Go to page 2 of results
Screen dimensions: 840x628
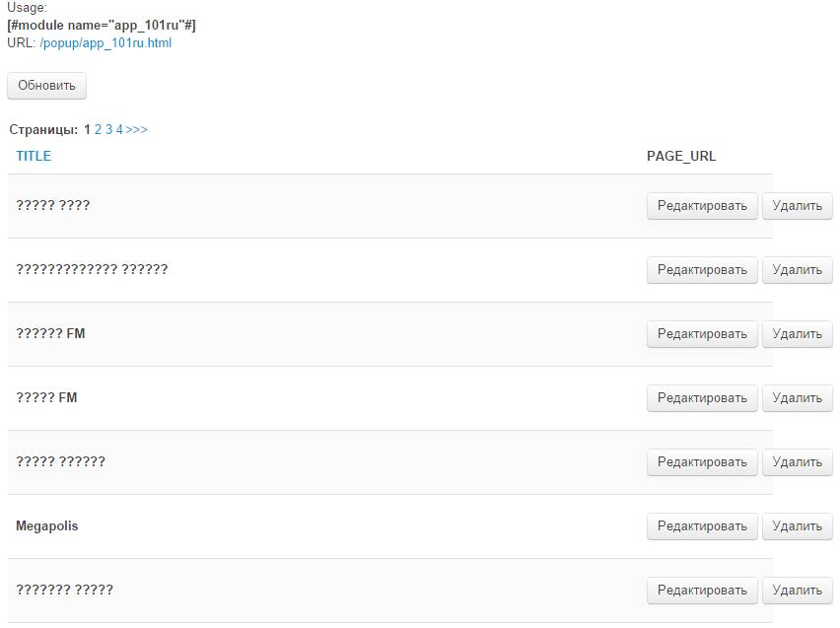click(x=99, y=129)
